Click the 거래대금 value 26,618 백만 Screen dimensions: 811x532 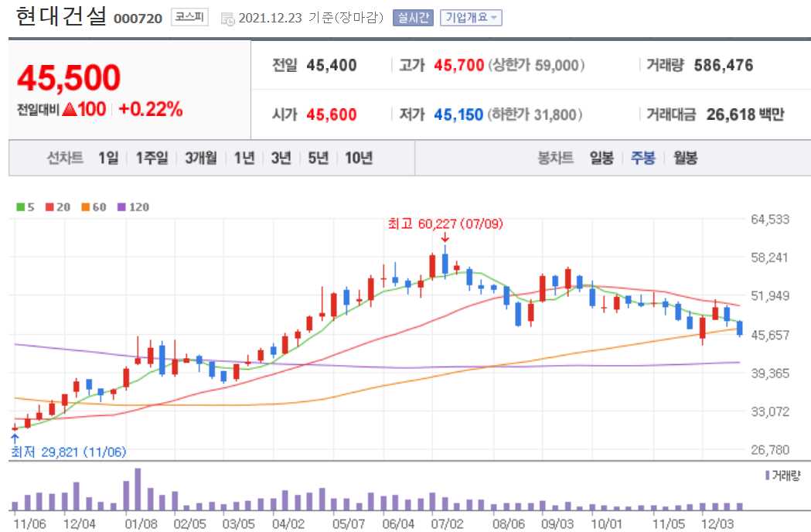(745, 114)
